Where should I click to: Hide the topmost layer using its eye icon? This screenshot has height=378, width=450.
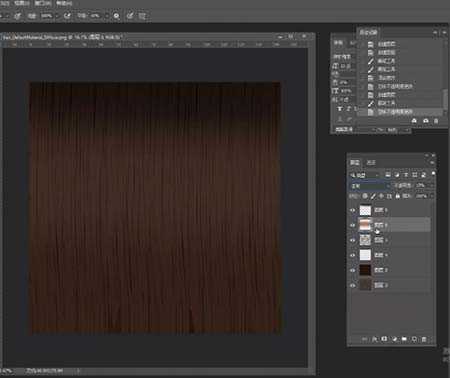pyautogui.click(x=352, y=210)
